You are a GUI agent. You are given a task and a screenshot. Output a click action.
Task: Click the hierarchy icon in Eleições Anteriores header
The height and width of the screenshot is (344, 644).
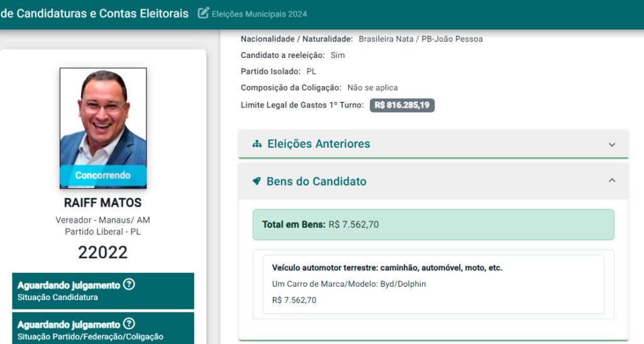257,144
